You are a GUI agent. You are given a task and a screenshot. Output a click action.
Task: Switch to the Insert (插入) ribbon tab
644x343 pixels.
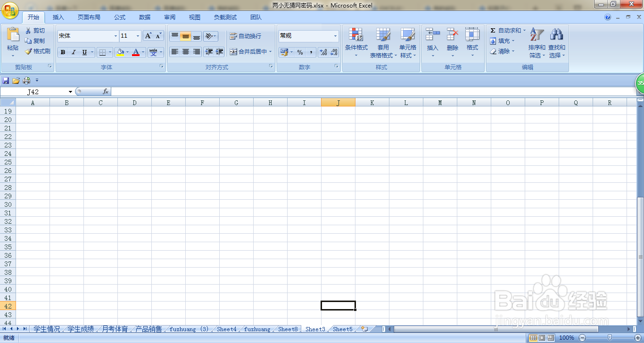58,17
